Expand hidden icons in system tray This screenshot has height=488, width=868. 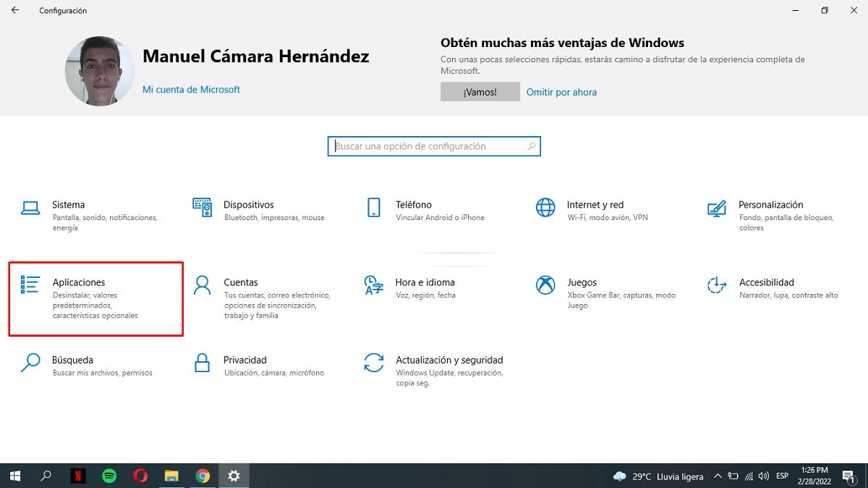click(718, 476)
